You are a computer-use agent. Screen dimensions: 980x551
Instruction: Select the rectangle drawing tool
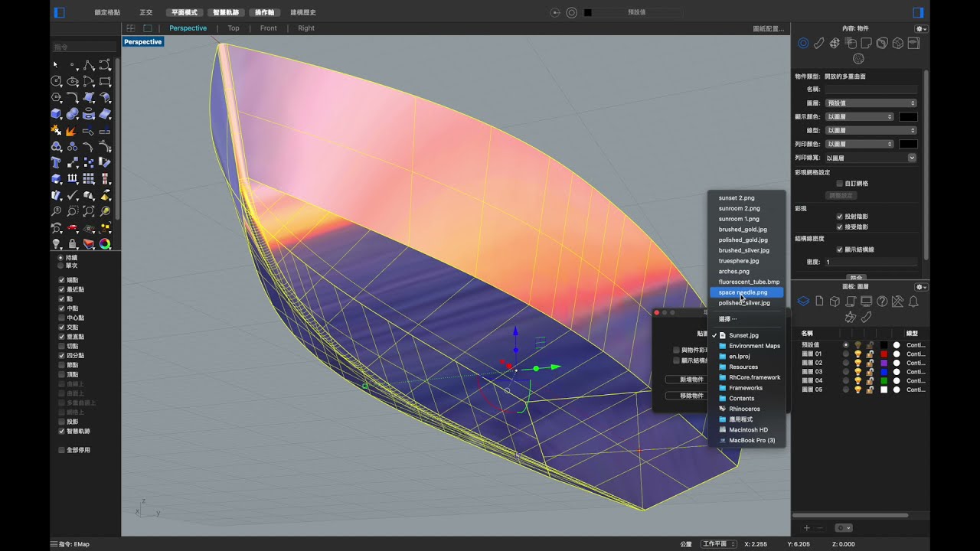coord(105,80)
